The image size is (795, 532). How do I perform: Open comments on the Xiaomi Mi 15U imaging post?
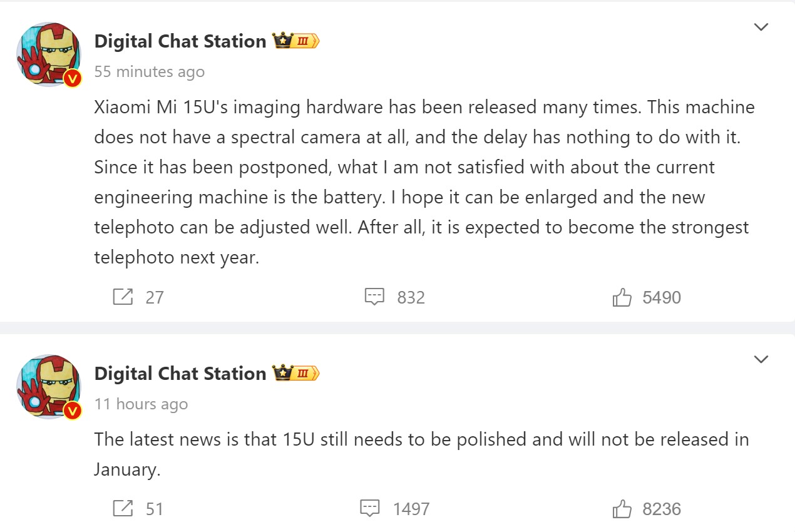pyautogui.click(x=374, y=297)
